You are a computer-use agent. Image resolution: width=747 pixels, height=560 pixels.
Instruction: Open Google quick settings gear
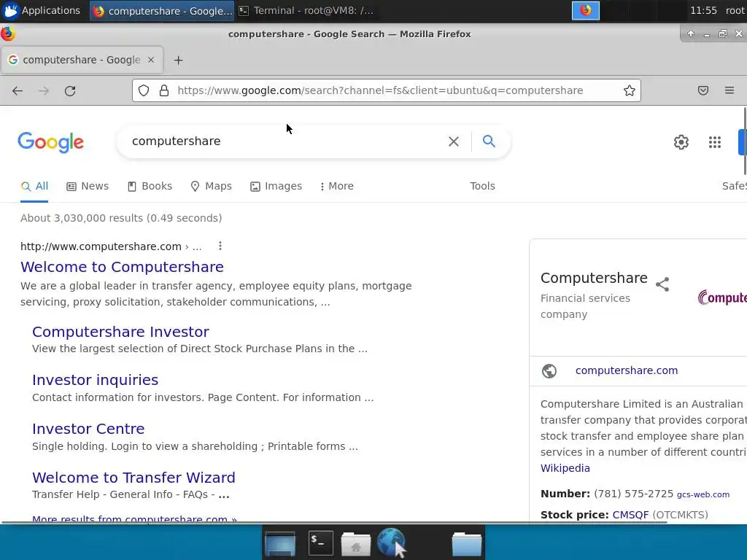(681, 142)
